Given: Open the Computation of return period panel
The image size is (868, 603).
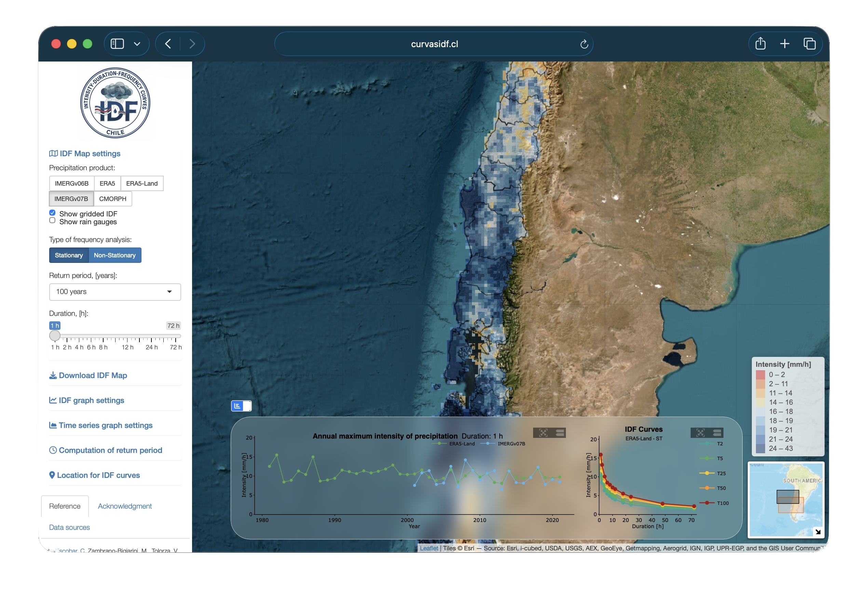Looking at the screenshot, I should (110, 450).
